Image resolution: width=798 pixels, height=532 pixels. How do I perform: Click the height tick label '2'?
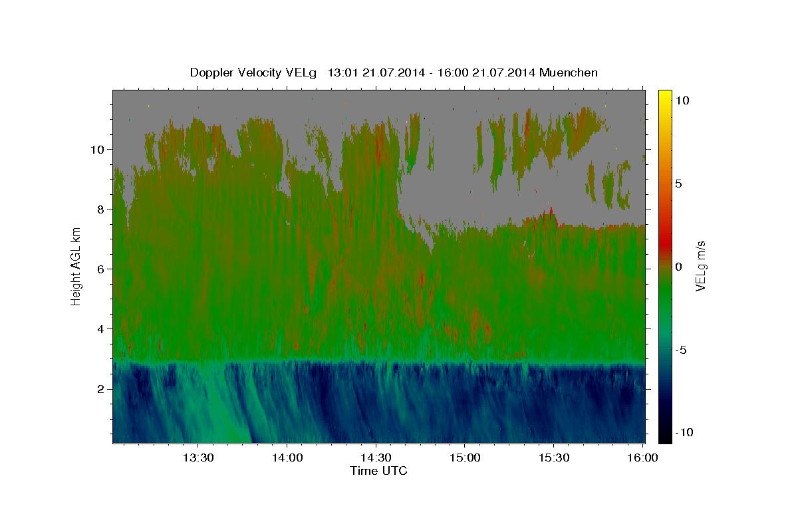point(100,389)
